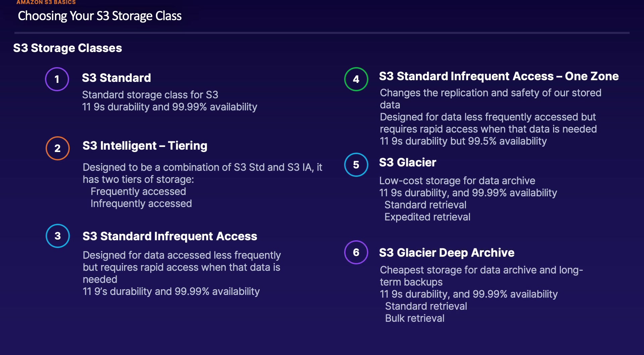Click the Expedited retrieval text
Image resolution: width=644 pixels, height=355 pixels.
click(427, 217)
